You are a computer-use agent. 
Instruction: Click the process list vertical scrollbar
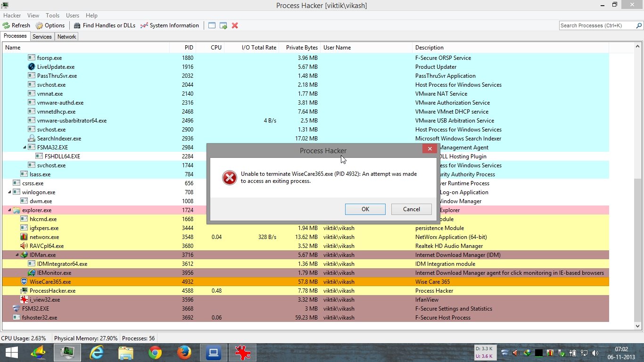point(637,186)
